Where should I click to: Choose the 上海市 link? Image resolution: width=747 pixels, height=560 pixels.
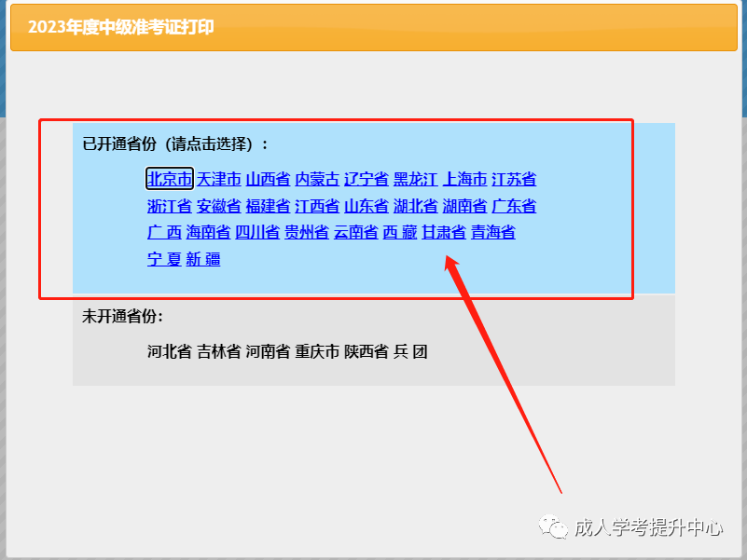pos(465,179)
